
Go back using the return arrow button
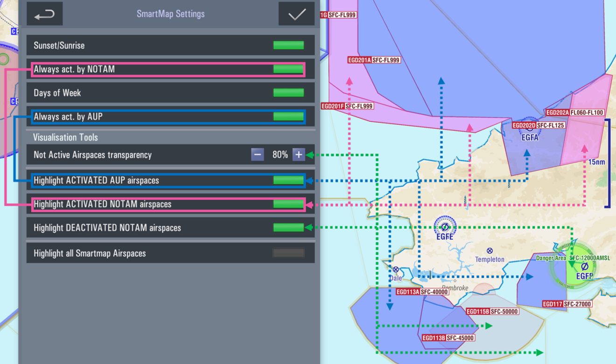point(45,14)
